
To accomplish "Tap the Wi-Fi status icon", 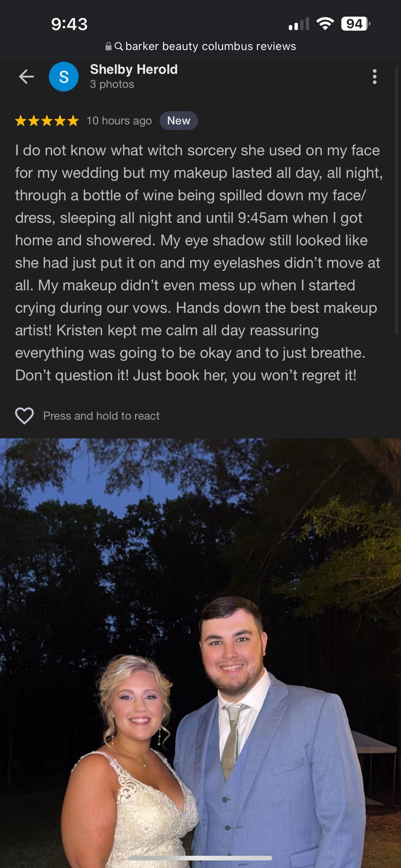I will point(325,24).
